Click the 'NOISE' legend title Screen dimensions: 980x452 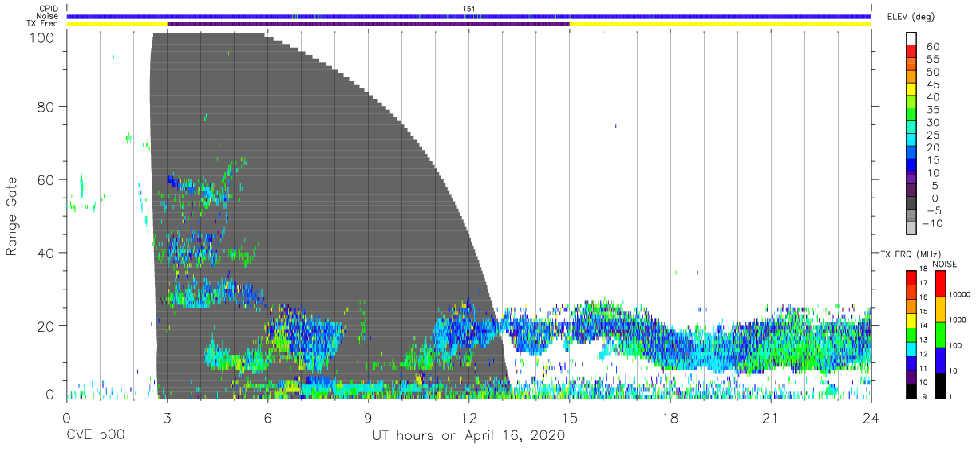(x=944, y=263)
